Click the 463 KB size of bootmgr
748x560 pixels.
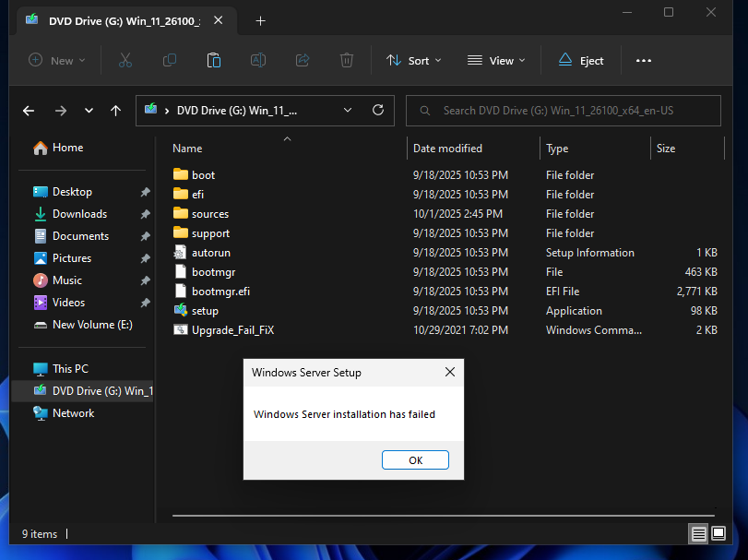701,272
